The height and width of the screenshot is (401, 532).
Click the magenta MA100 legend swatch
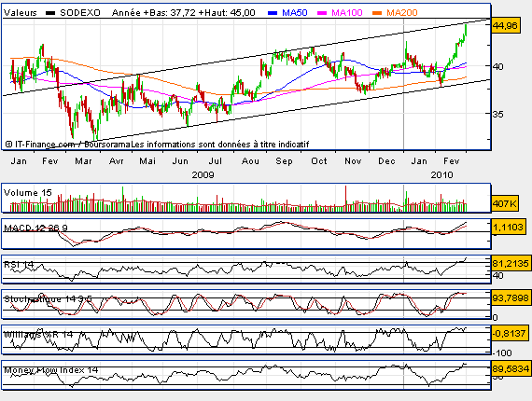pyautogui.click(x=322, y=13)
